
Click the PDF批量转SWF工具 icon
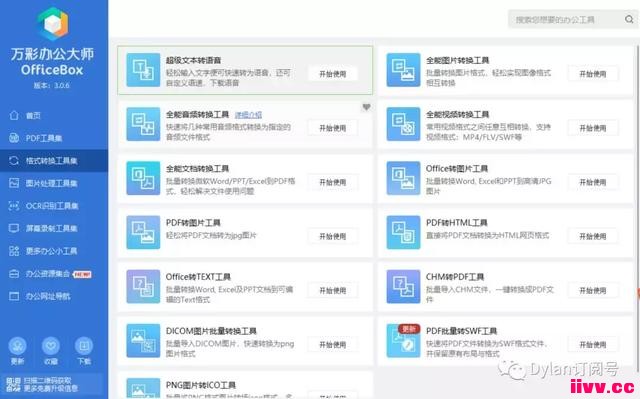coord(403,341)
